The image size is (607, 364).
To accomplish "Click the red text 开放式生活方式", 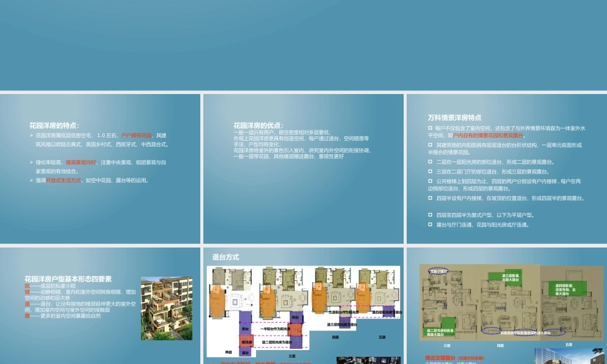I will (63, 180).
